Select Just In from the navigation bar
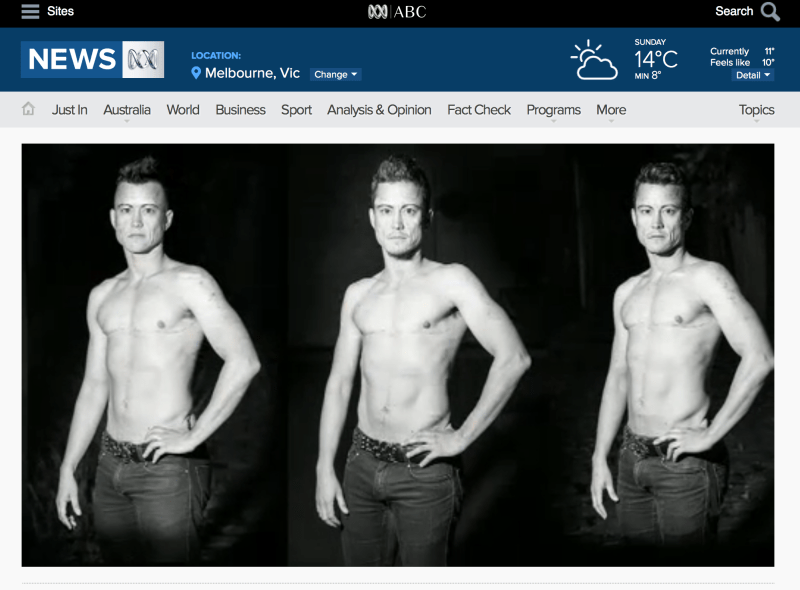The height and width of the screenshot is (590, 800). coord(70,110)
